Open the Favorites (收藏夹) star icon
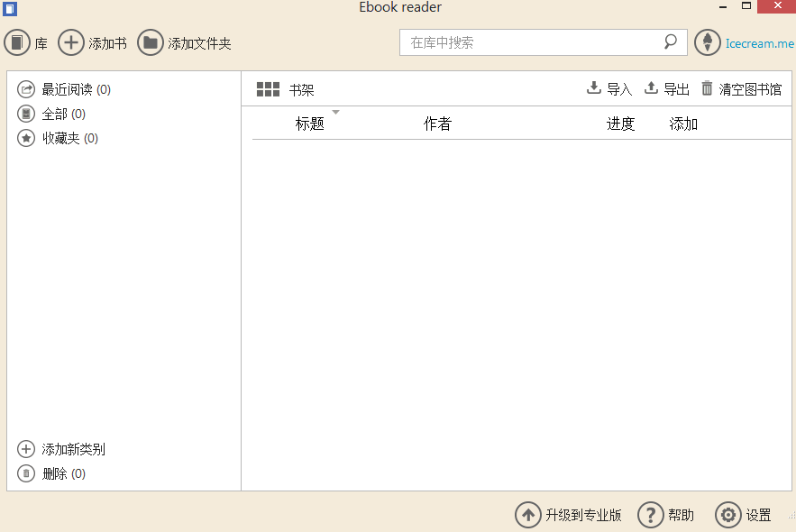The width and height of the screenshot is (796, 532). [25, 137]
